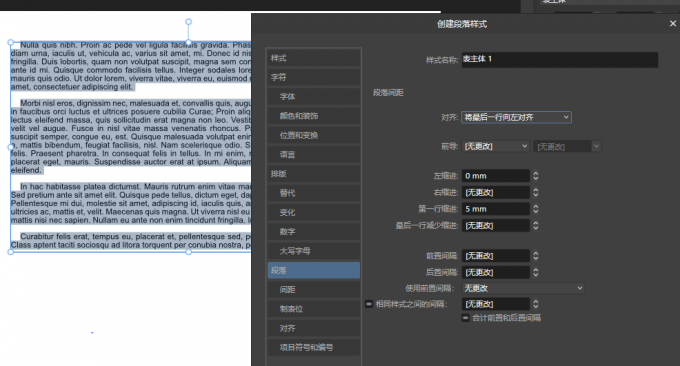The image size is (680, 366).
Task: Open the 对齐 alignment dropdown
Action: (x=516, y=117)
